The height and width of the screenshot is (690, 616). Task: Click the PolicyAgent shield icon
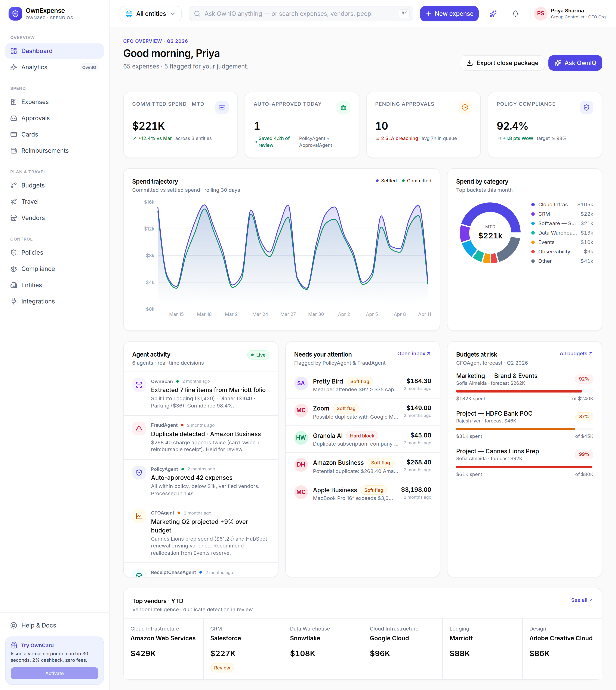[139, 473]
